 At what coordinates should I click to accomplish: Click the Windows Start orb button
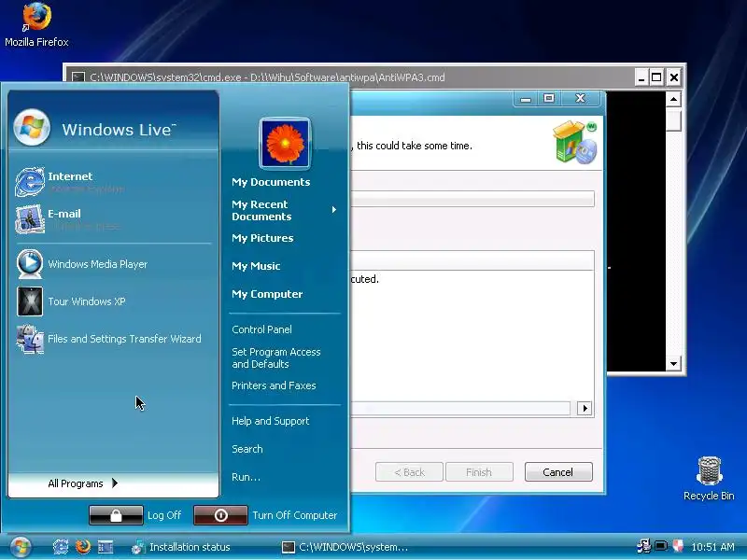pos(21,547)
